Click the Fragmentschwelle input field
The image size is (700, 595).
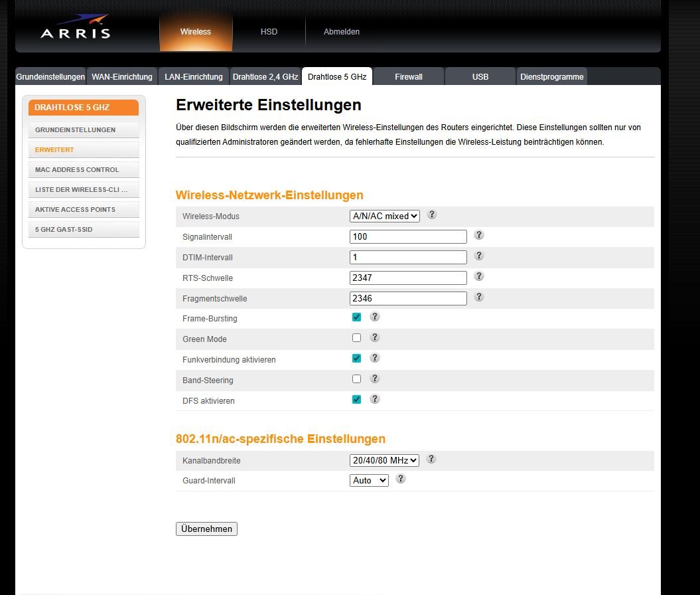point(408,298)
